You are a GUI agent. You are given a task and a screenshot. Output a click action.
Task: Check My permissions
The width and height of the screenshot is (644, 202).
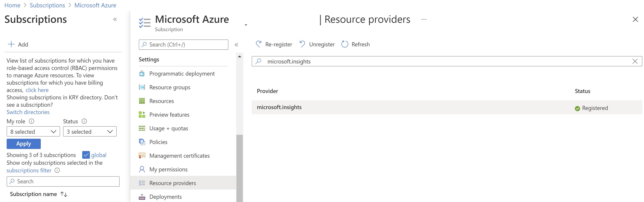[x=168, y=169]
